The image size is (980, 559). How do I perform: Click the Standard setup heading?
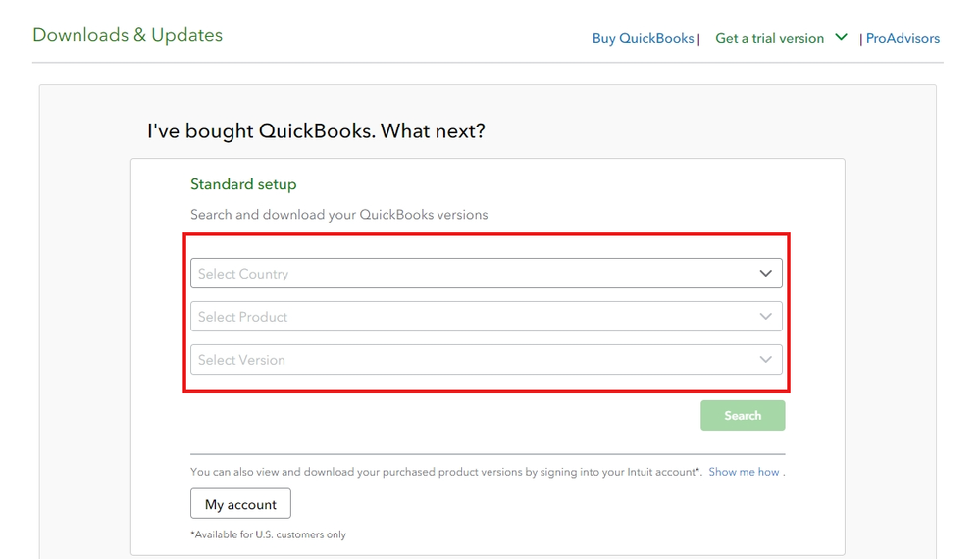(x=243, y=184)
